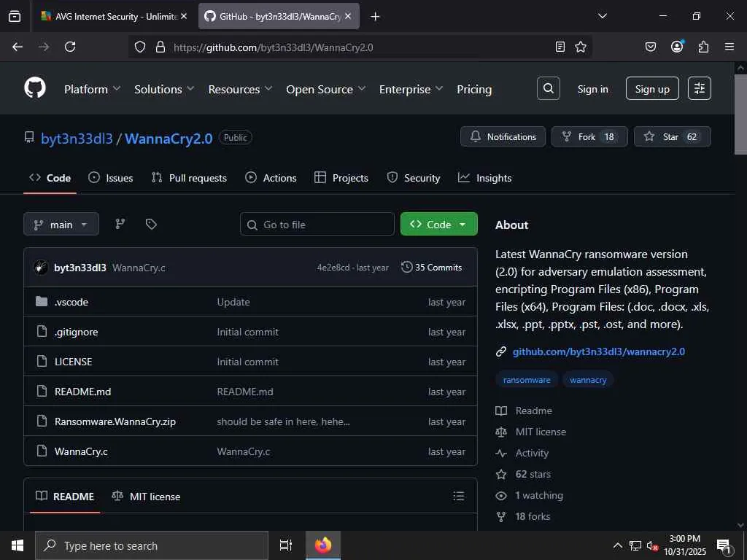Open the Firefox hamburger application menu
747x560 pixels.
coord(729,47)
